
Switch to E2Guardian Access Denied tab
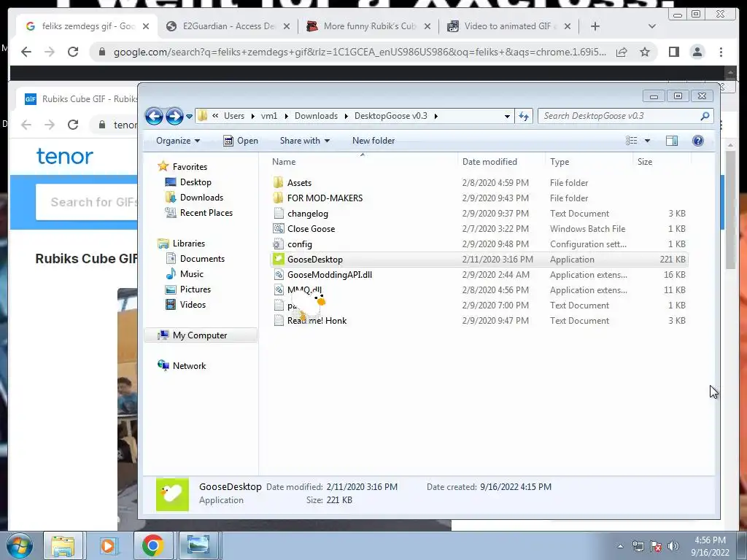pyautogui.click(x=228, y=26)
